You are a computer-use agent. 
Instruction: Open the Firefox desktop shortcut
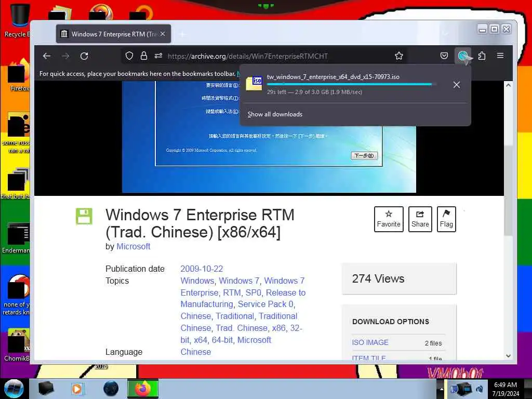coord(18,75)
